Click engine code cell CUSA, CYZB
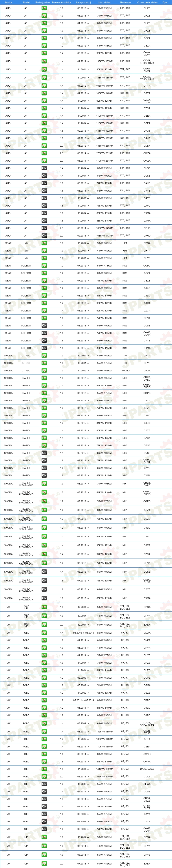This screenshot has width=172, height=868. [147, 799]
